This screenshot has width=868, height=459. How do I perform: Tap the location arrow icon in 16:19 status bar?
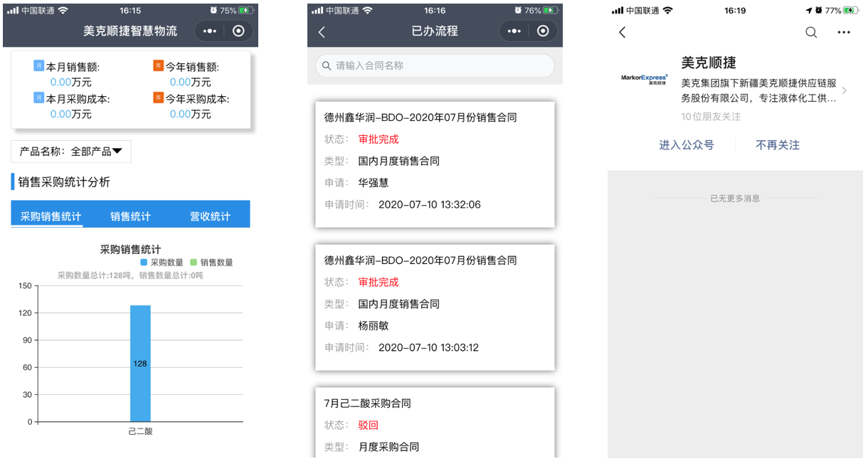(x=809, y=11)
